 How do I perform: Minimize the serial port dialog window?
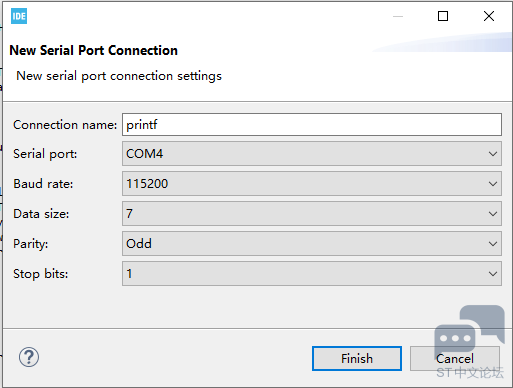[x=398, y=16]
